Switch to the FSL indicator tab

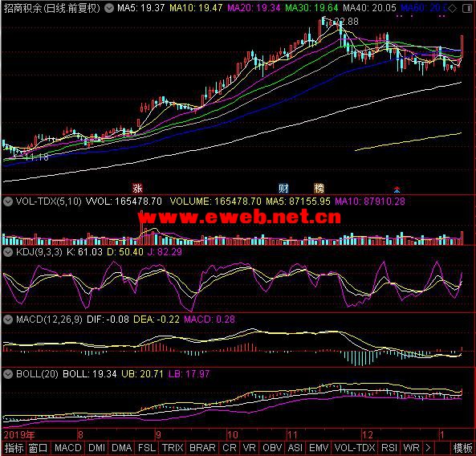(x=147, y=448)
